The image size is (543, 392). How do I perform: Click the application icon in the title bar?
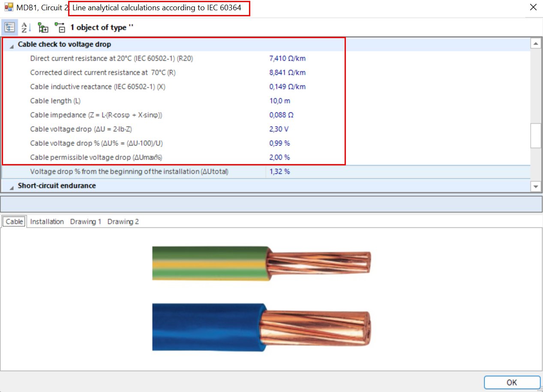pyautogui.click(x=9, y=7)
